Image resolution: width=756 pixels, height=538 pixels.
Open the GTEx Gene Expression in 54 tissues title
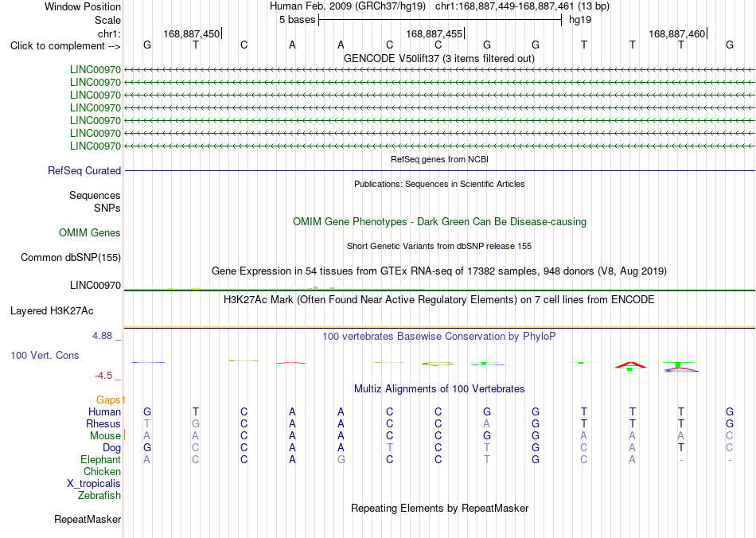pyautogui.click(x=439, y=271)
